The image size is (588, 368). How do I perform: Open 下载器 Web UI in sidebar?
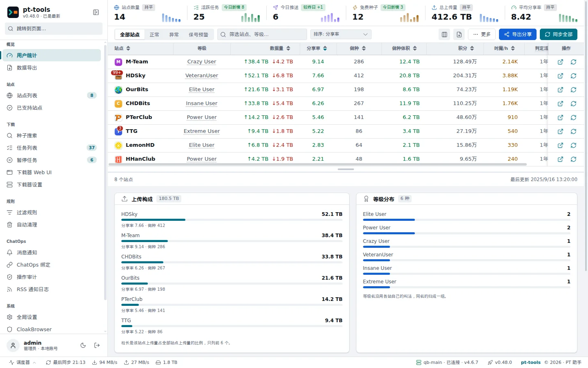pyautogui.click(x=51, y=172)
